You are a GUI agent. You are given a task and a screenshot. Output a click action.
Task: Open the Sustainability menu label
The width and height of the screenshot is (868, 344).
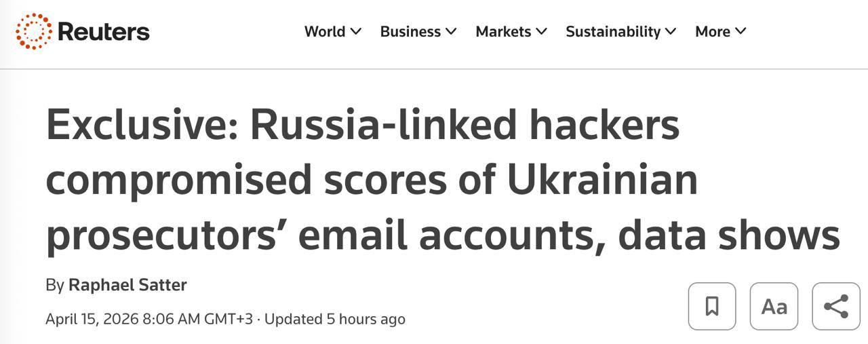point(613,32)
